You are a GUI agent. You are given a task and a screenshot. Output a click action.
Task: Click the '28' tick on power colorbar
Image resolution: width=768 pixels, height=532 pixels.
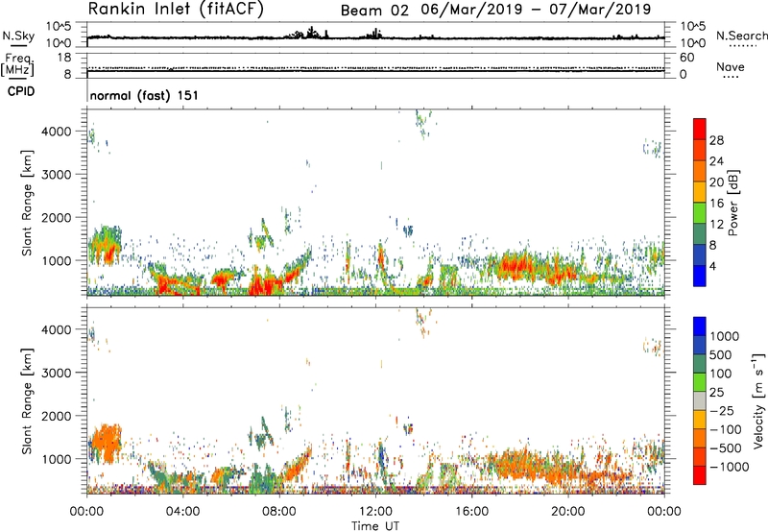click(716, 140)
